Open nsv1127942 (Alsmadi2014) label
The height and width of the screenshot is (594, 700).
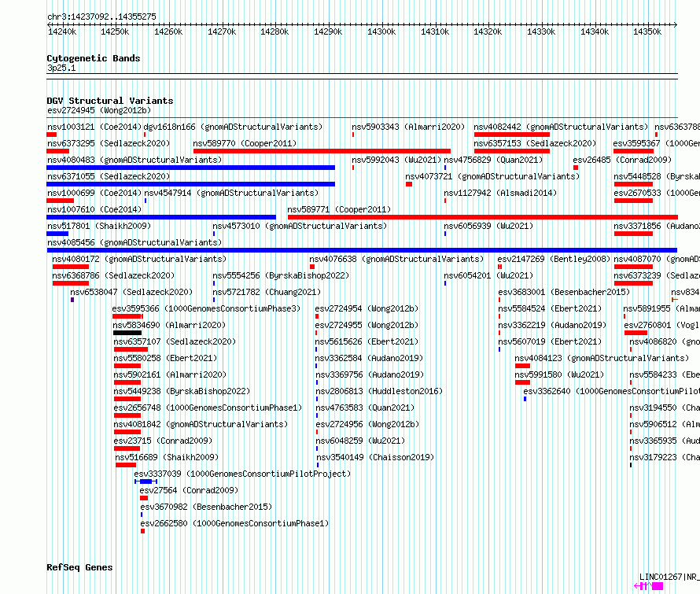coord(500,193)
